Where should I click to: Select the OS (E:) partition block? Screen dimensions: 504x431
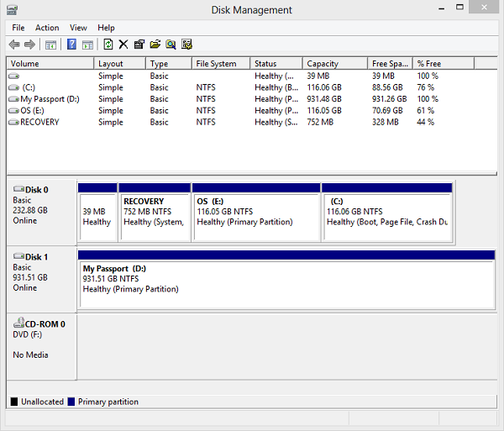coord(256,213)
